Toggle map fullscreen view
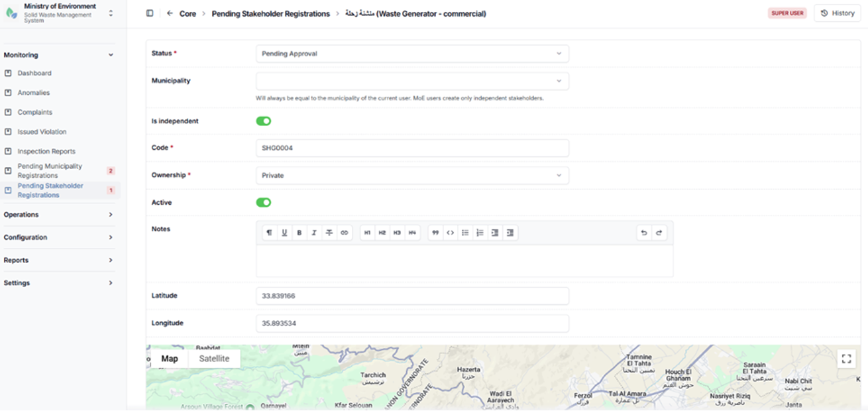Screen dimensions: 868x411 846,359
